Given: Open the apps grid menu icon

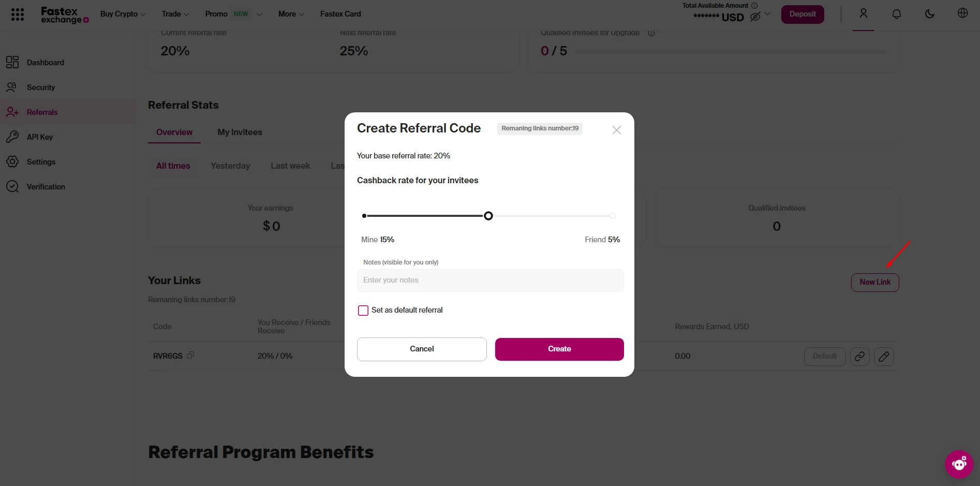Looking at the screenshot, I should coord(18,14).
